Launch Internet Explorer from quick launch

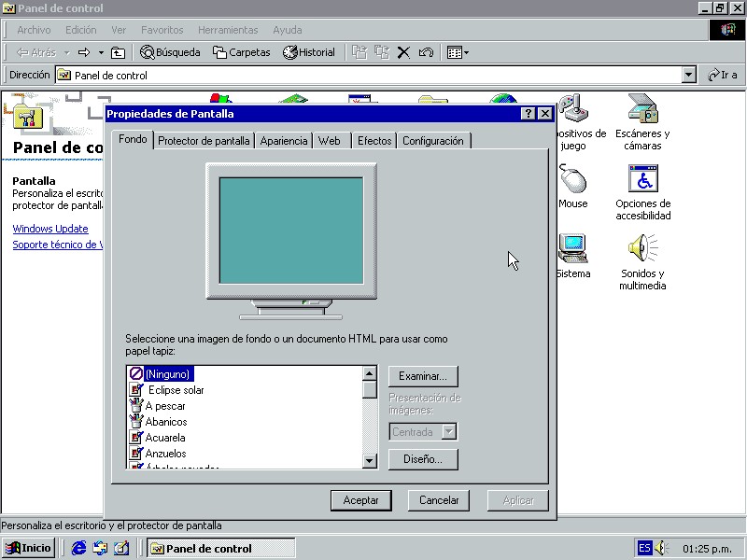[x=78, y=548]
